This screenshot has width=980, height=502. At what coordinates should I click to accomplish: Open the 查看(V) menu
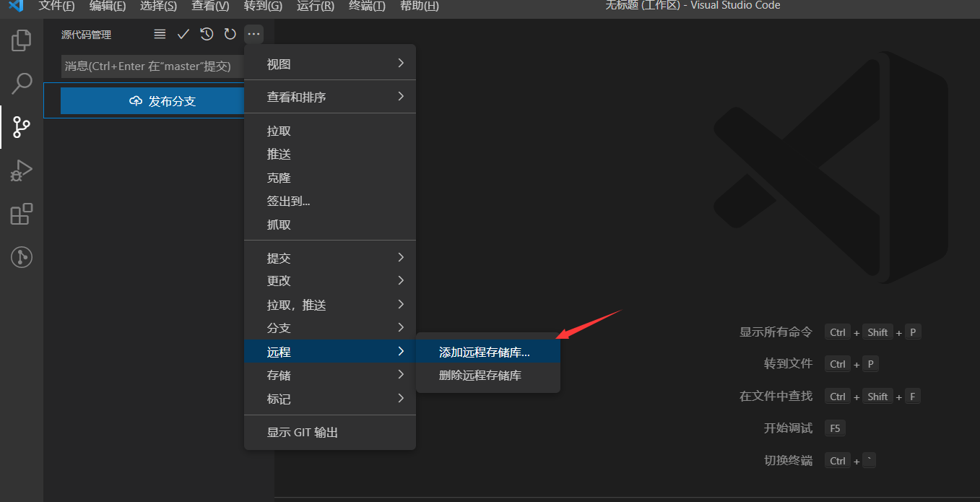pos(210,6)
